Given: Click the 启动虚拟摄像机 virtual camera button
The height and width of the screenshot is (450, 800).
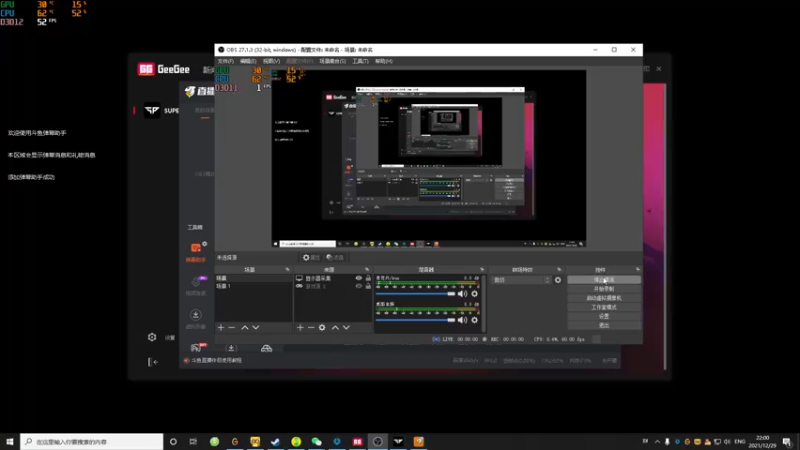Looking at the screenshot, I should pos(604,298).
